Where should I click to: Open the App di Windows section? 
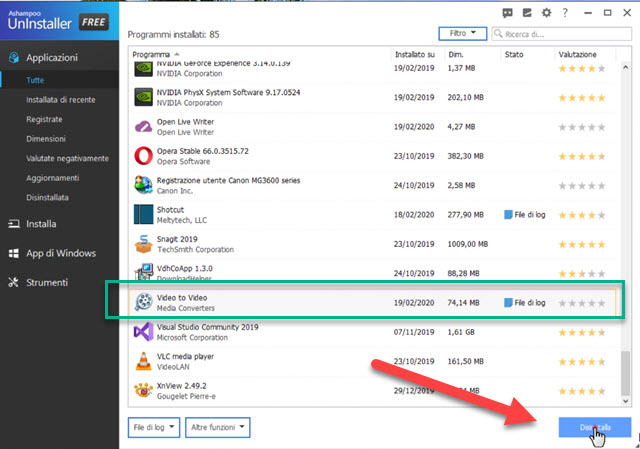coord(61,253)
